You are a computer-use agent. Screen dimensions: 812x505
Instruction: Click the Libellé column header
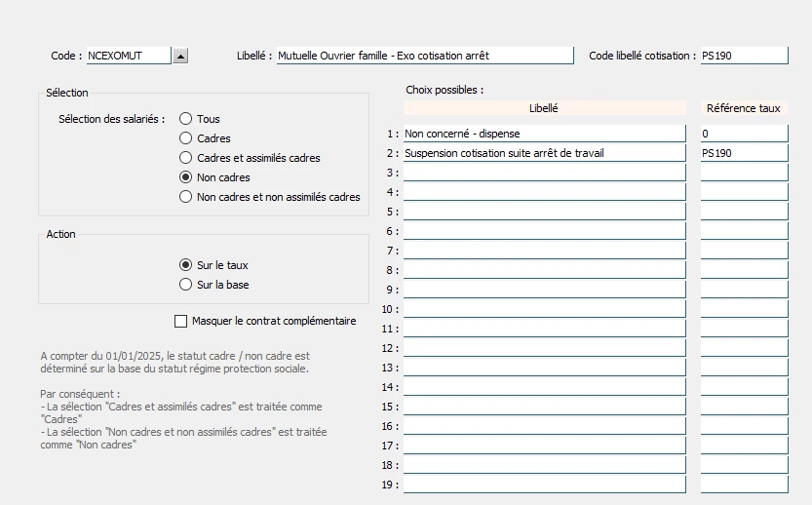pyautogui.click(x=544, y=108)
